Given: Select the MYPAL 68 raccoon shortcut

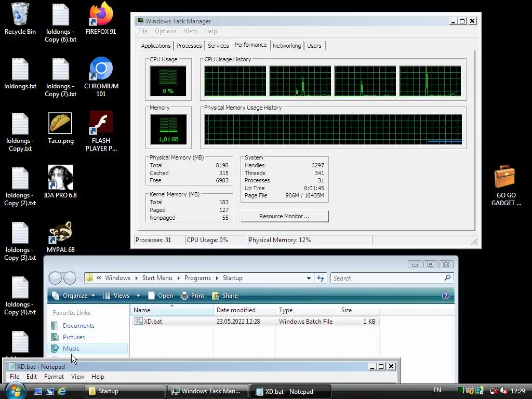Looking at the screenshot, I should point(60,237).
